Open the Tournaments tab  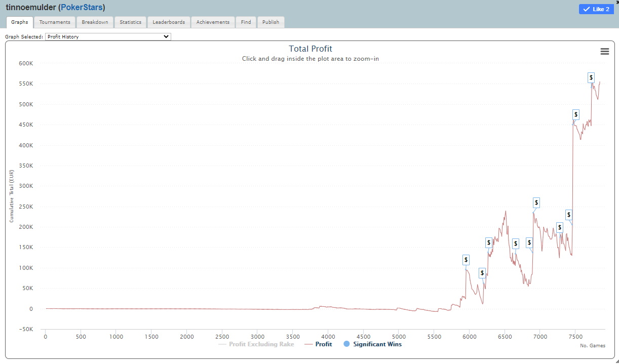pos(55,22)
